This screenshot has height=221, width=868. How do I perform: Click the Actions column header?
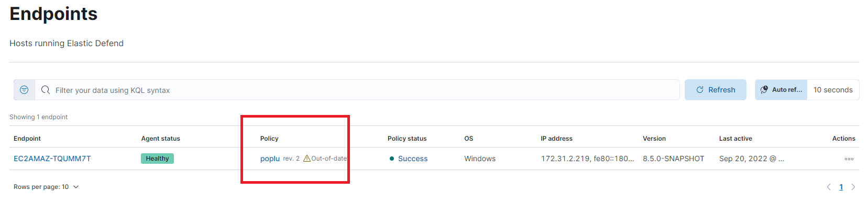click(x=843, y=139)
